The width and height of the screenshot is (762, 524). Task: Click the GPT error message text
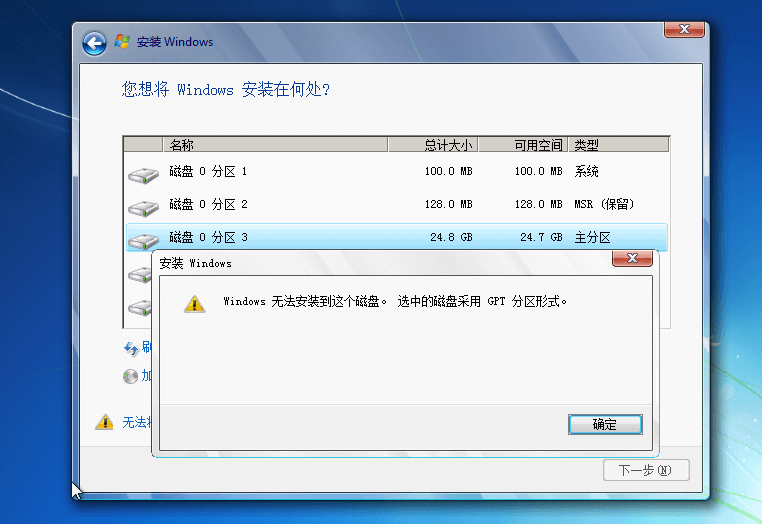(395, 301)
